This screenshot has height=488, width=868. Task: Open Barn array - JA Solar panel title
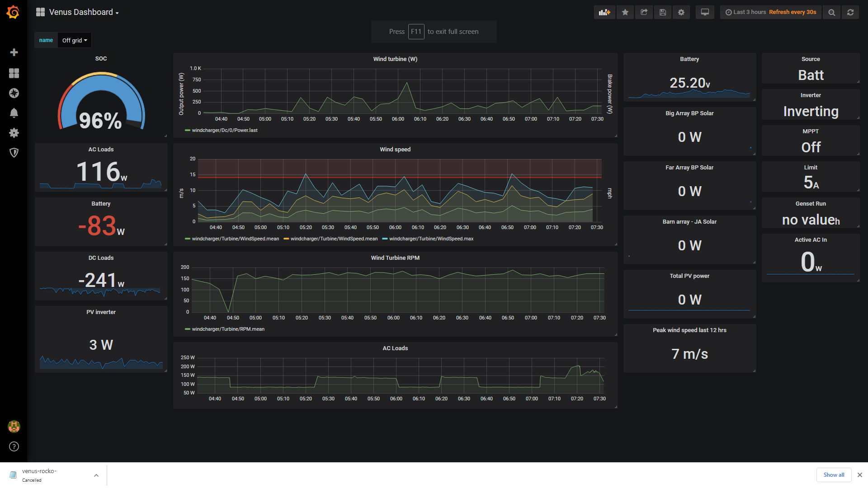click(x=689, y=222)
